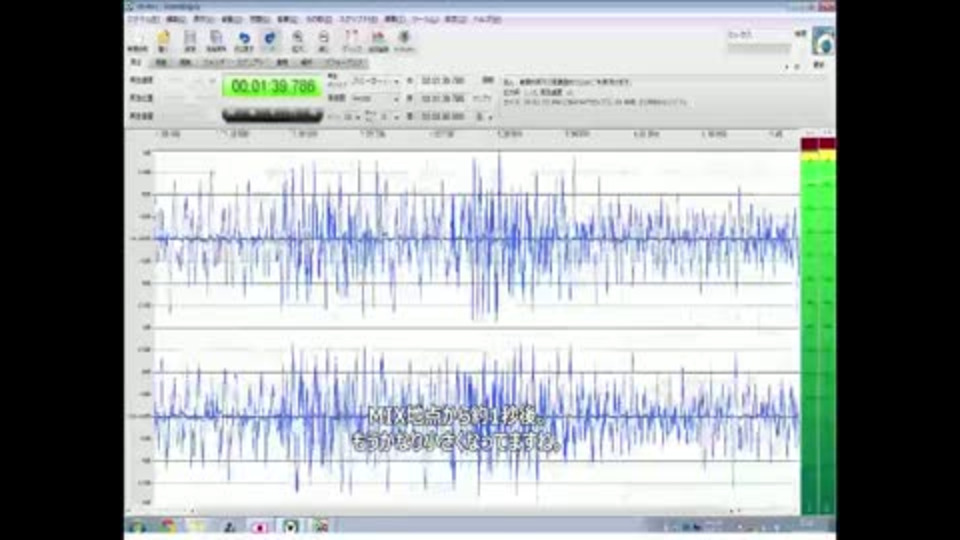Click the scrollbar's left arrow

point(192,511)
